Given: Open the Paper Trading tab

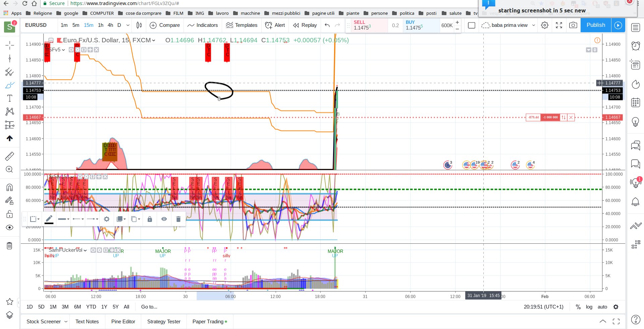Looking at the screenshot, I should 210,322.
